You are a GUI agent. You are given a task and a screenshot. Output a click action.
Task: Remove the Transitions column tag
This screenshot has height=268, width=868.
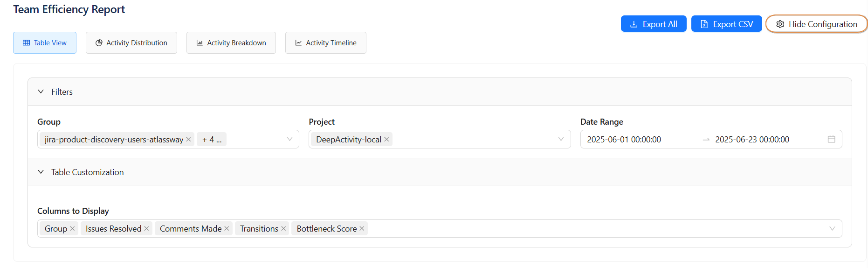(283, 229)
